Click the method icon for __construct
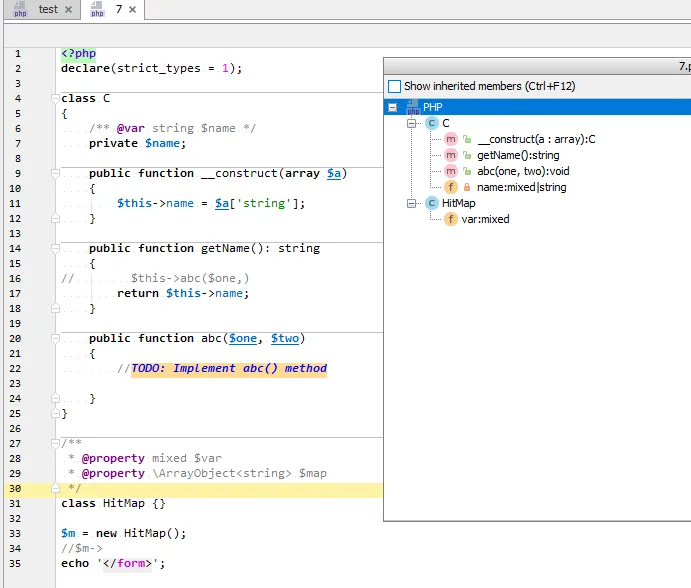 (x=451, y=139)
